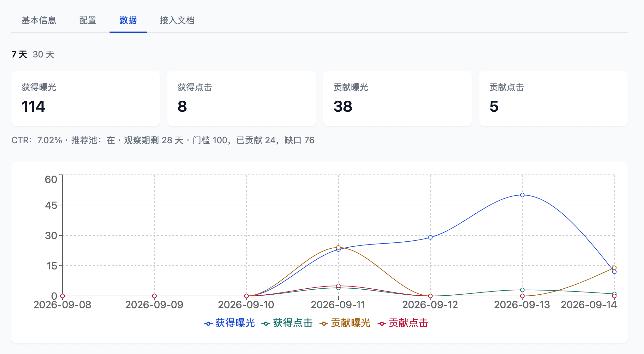This screenshot has width=644, height=354.
Task: Click the 贡献曝光 data point on 2026-09-11
Action: tap(338, 247)
